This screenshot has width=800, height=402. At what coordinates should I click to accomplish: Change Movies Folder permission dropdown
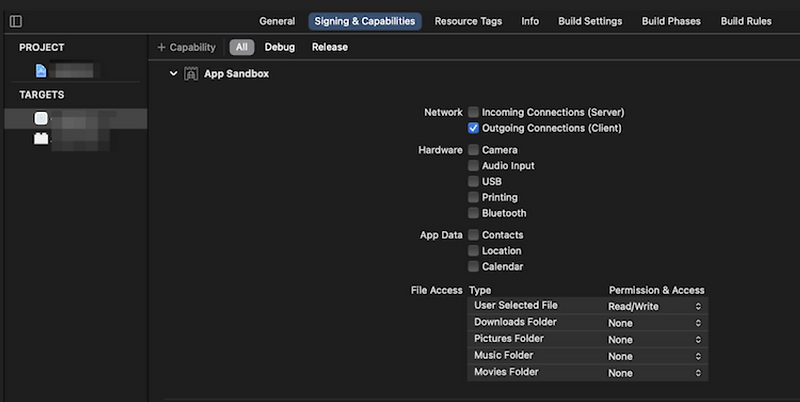click(655, 373)
